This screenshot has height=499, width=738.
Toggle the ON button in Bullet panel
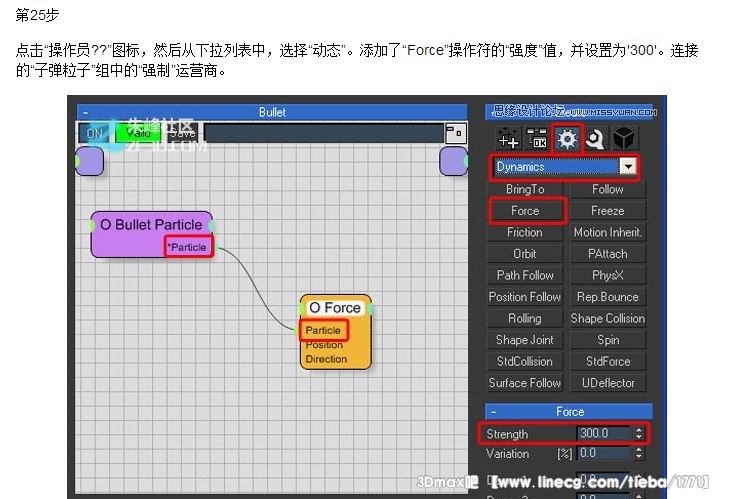tap(96, 133)
